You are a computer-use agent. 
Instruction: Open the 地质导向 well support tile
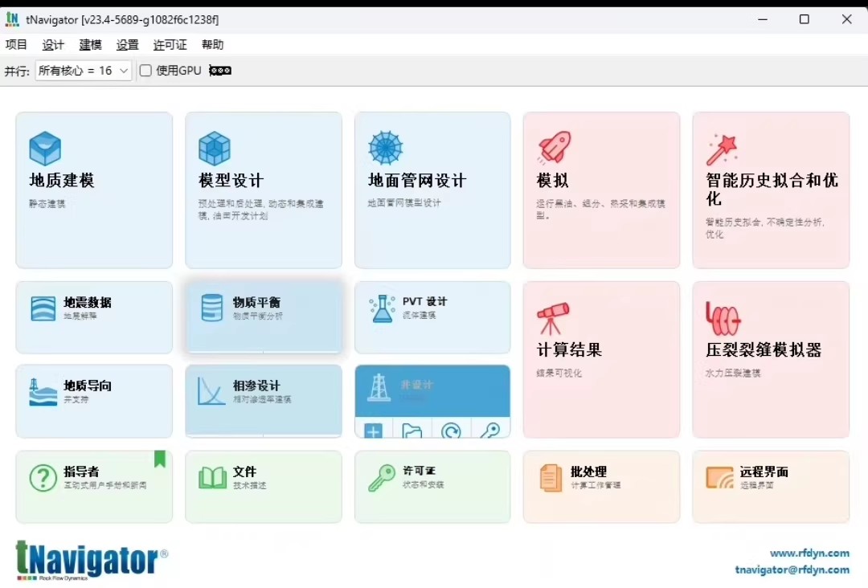coord(94,401)
